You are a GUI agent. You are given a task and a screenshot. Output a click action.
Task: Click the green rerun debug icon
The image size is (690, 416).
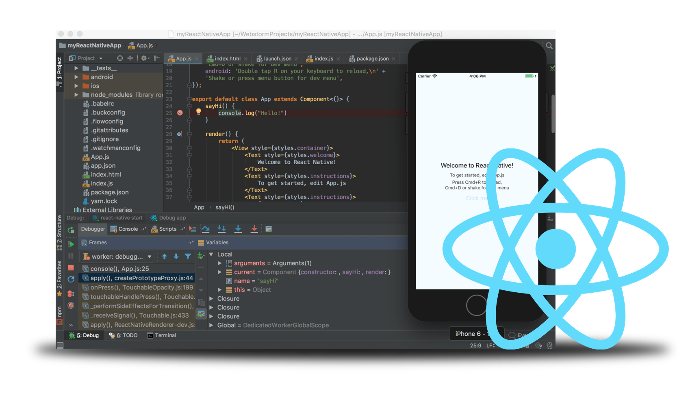click(x=71, y=229)
